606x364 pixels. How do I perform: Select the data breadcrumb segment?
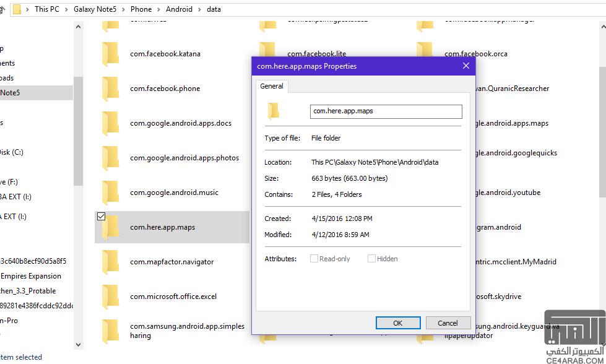coord(214,9)
